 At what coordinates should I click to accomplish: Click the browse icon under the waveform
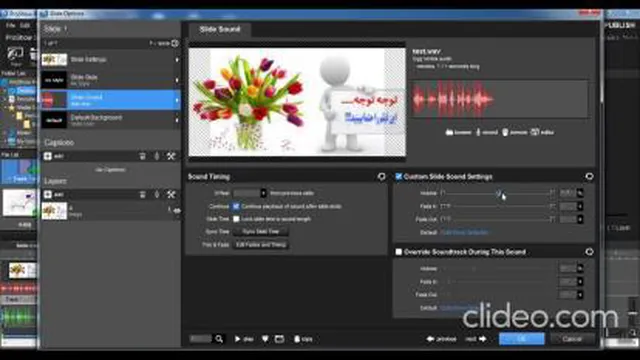[x=449, y=132]
